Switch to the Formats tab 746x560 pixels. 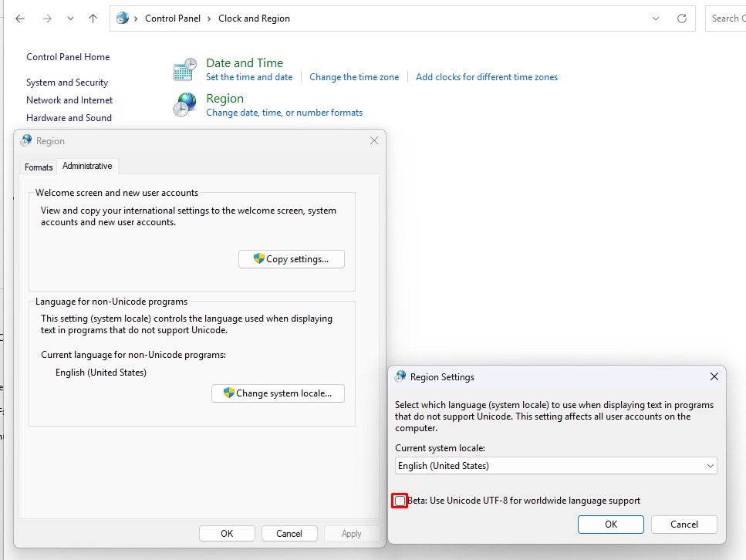point(39,167)
